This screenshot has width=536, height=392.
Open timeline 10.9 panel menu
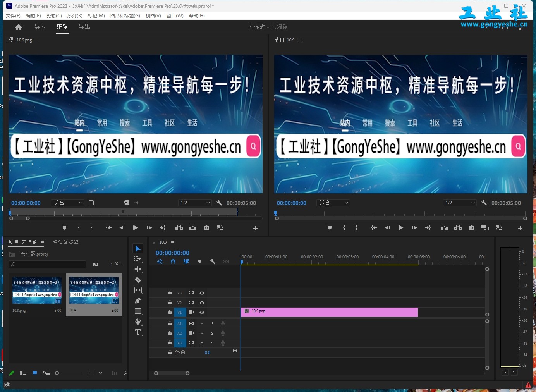[173, 242]
